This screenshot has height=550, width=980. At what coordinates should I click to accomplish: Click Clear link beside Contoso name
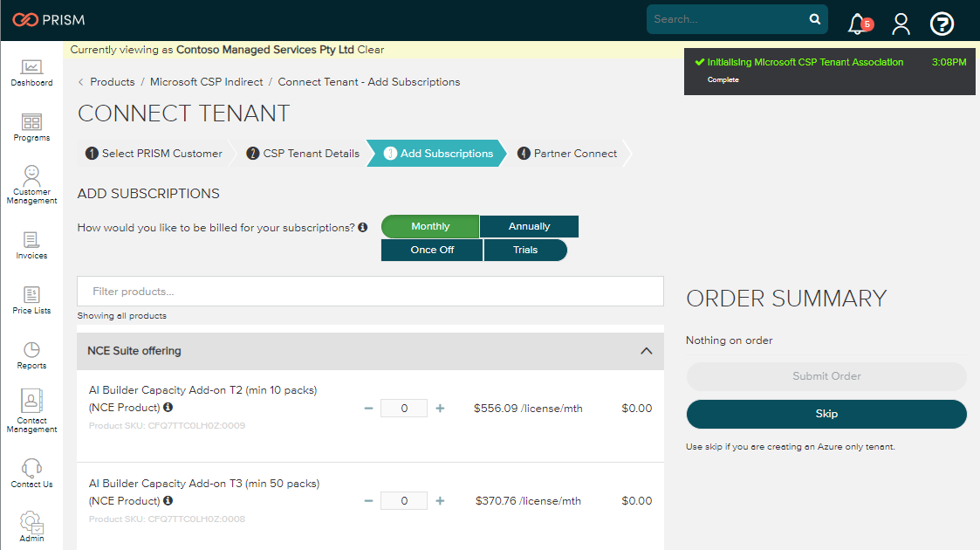point(371,50)
